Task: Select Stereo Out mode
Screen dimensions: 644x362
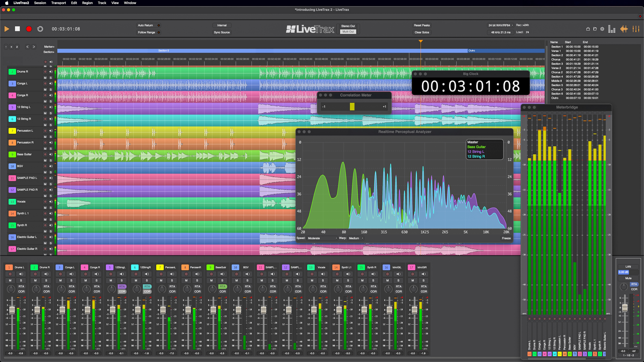Action: click(x=348, y=26)
